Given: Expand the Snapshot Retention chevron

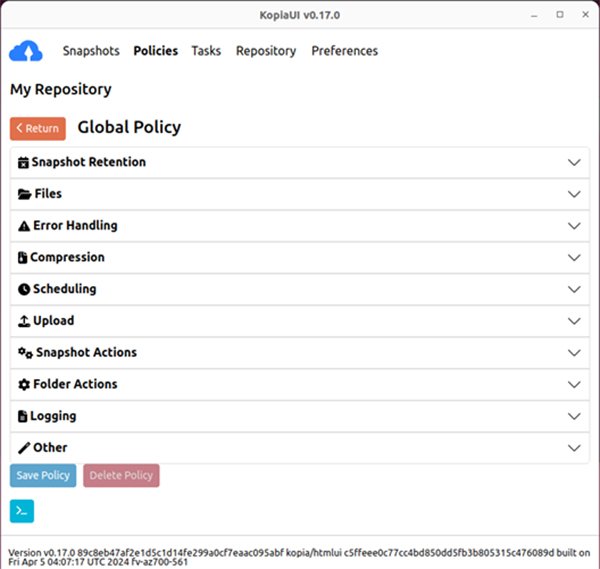Looking at the screenshot, I should [574, 162].
